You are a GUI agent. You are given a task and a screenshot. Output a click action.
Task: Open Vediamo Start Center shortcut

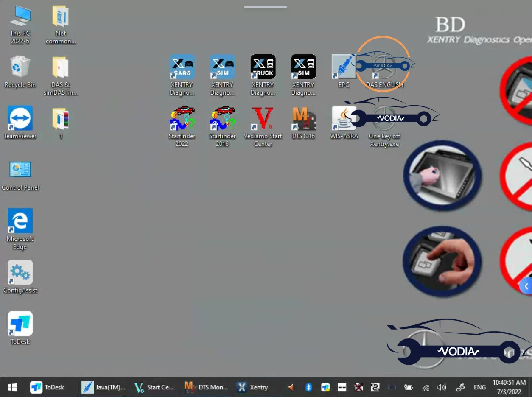tap(263, 126)
